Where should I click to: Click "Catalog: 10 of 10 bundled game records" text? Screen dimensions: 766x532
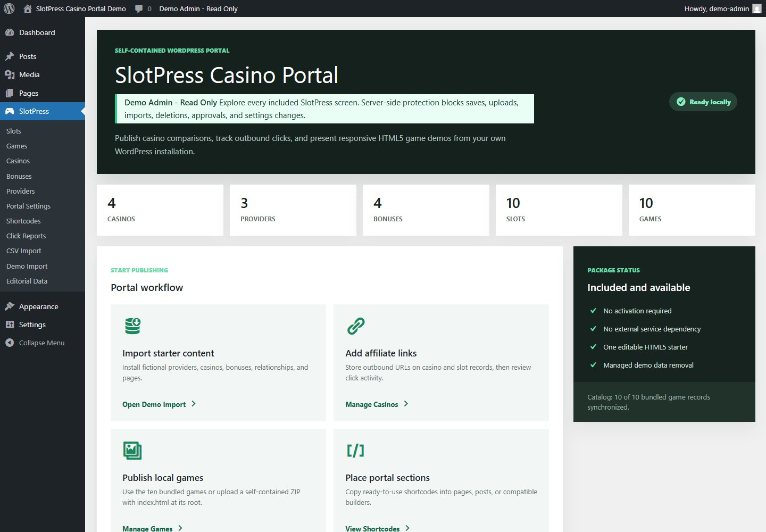pos(648,397)
